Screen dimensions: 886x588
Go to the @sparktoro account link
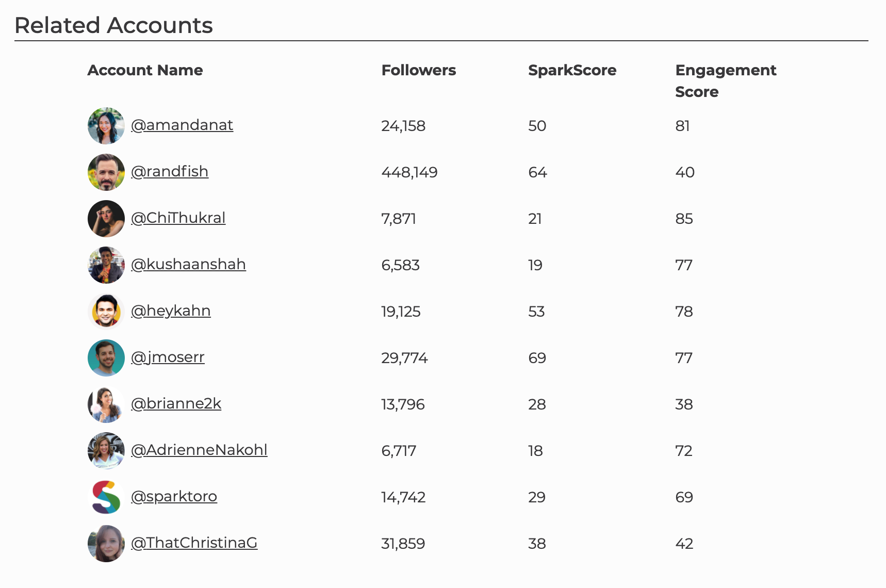click(174, 497)
